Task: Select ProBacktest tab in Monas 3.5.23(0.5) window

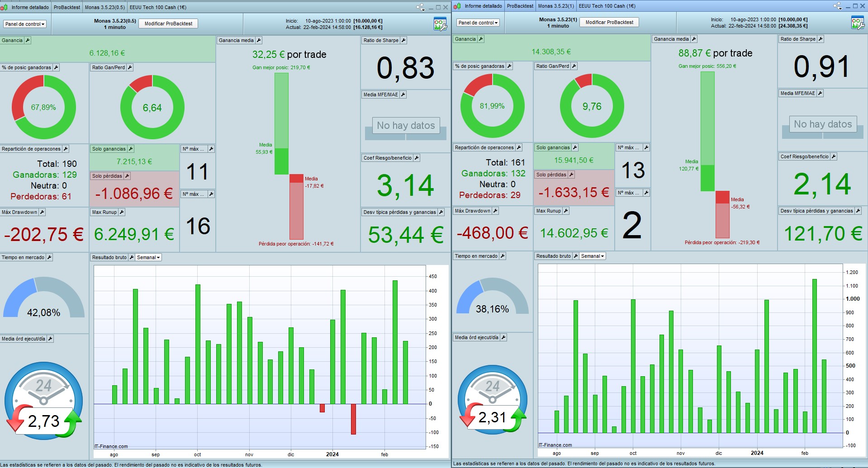Action: click(x=67, y=7)
